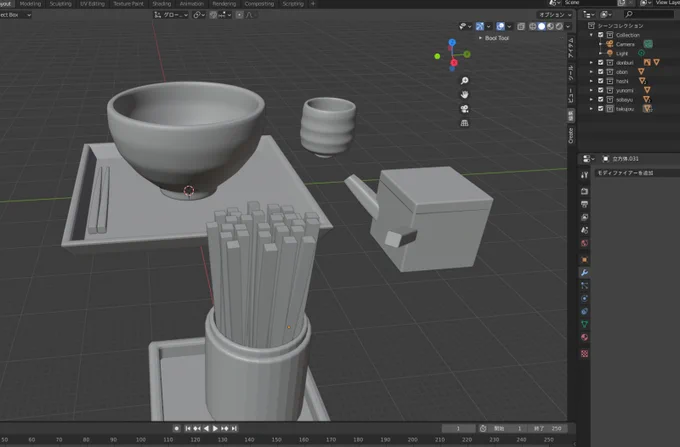Viewport: 680px width, 447px height.
Task: Jump to timeline start frame
Action: pos(187,428)
